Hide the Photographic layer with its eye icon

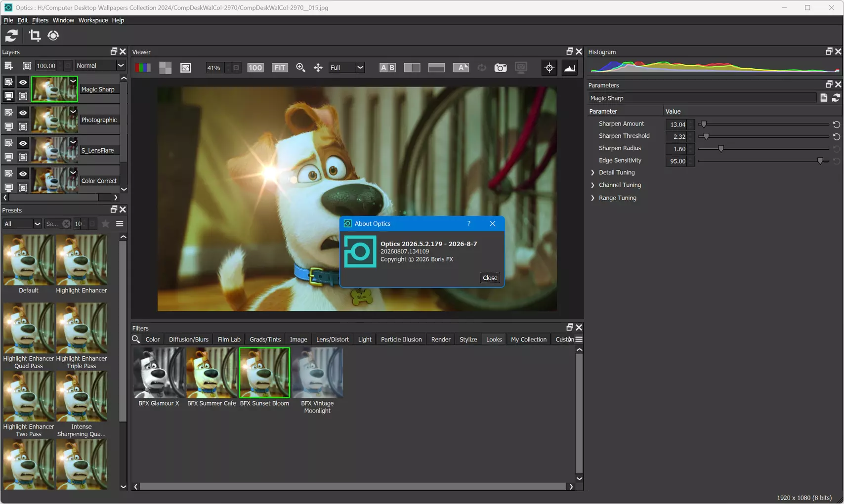pos(23,113)
